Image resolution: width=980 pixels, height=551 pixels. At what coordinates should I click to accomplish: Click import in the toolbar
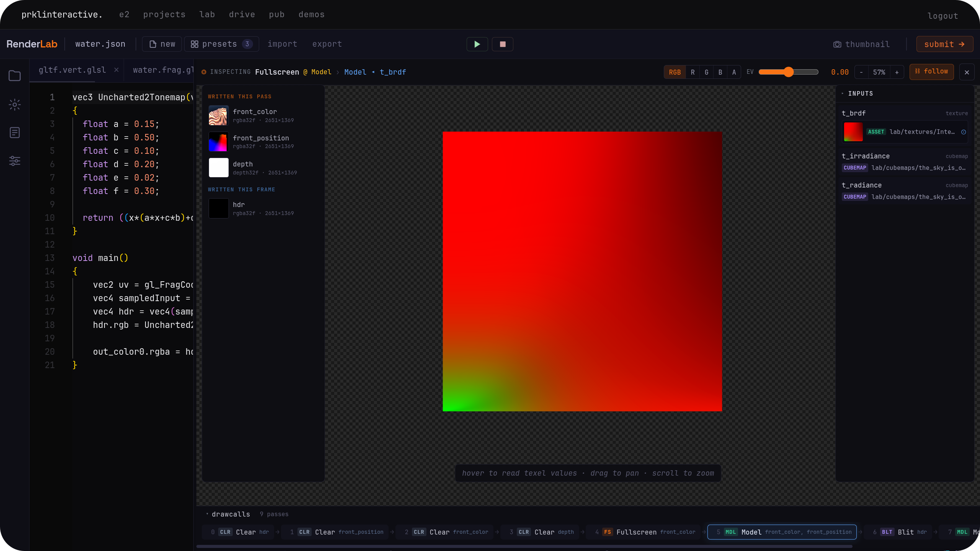pyautogui.click(x=282, y=44)
